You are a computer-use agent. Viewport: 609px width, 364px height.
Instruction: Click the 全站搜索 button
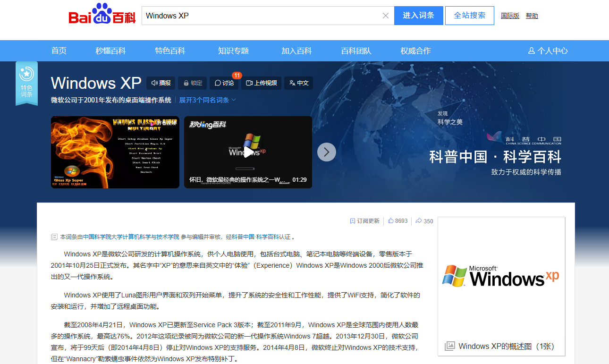pyautogui.click(x=470, y=16)
